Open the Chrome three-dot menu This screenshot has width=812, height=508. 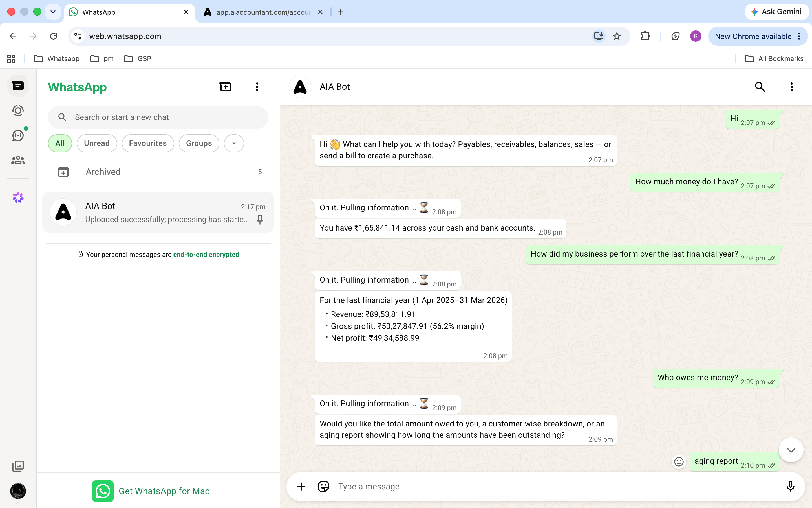coord(799,36)
